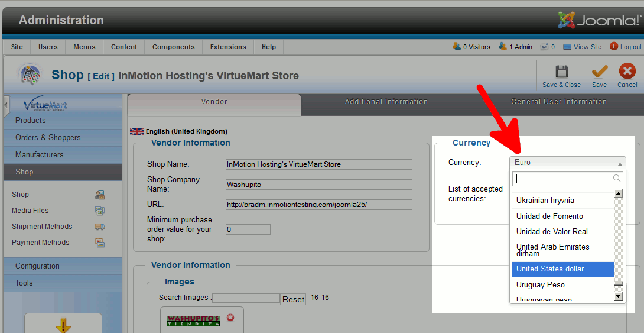Viewport: 644px width, 333px height.
Task: Click the Minimum purchase order value field
Action: tap(248, 229)
